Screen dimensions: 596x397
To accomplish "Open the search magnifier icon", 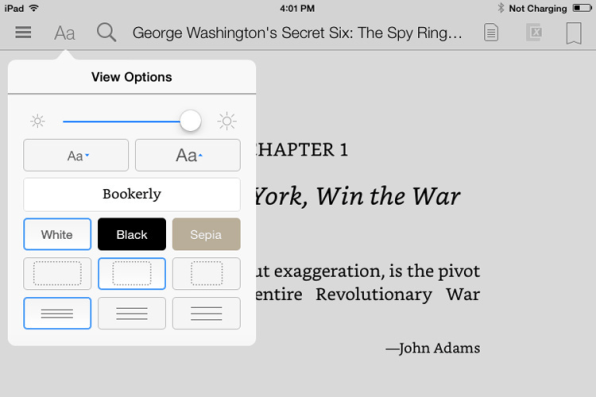I will (x=106, y=32).
